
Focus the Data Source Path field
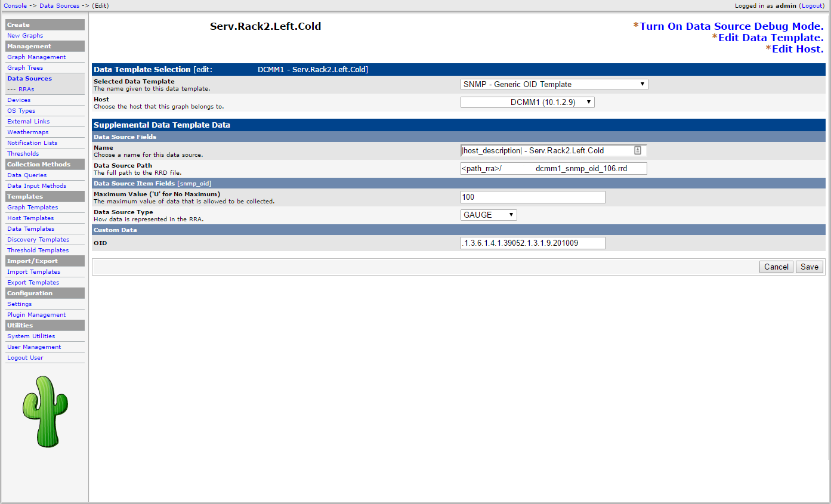[554, 169]
